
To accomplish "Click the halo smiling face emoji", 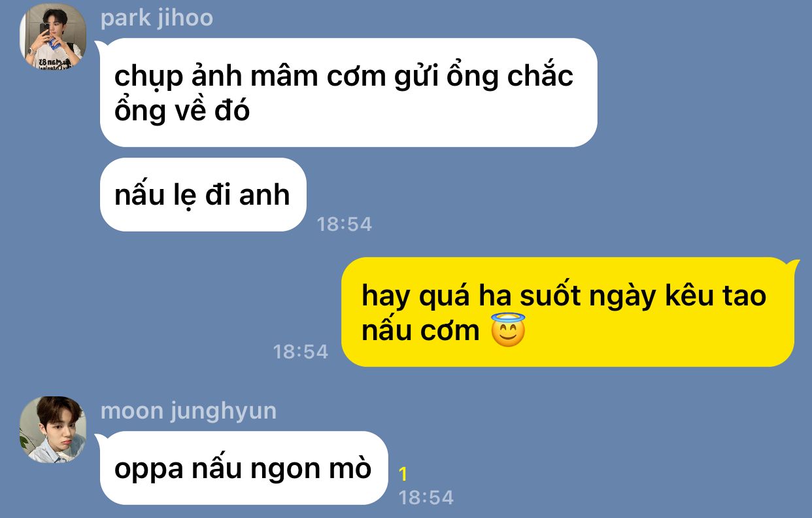I will point(509,331).
